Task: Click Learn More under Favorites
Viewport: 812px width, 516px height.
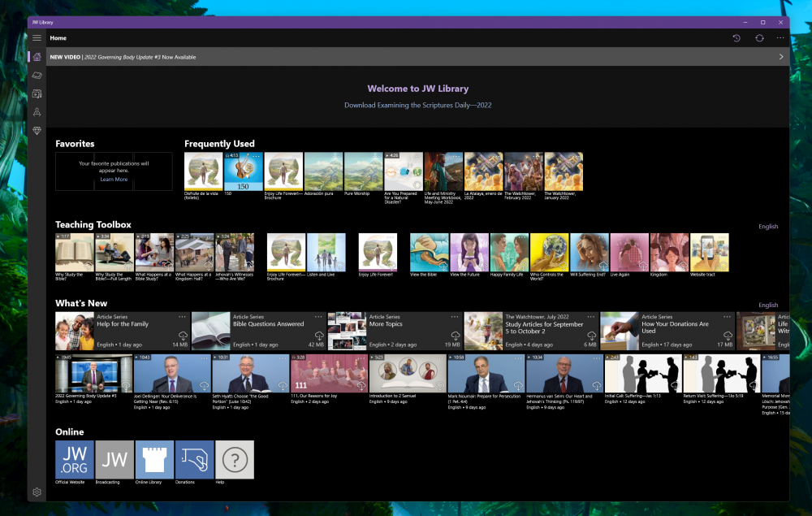Action: [113, 180]
